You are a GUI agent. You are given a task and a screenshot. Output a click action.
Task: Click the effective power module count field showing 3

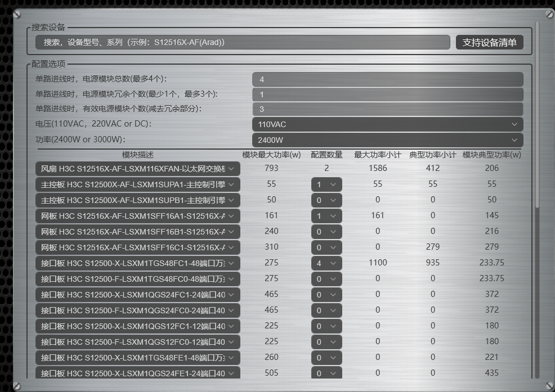click(388, 109)
